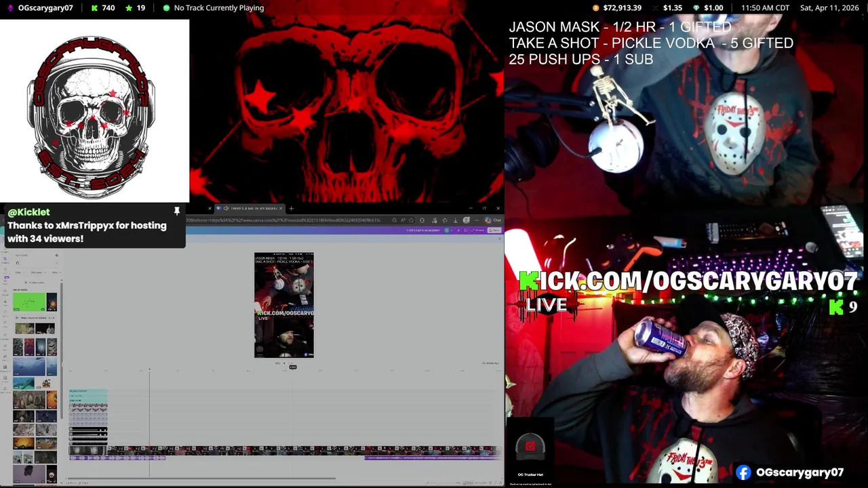Screen dimensions: 868x488
Task: Close the Canva browser tab
Action: pos(281,208)
